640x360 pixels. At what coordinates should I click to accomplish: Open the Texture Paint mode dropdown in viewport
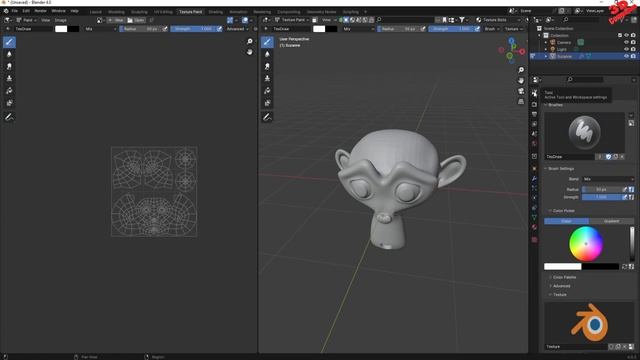click(x=293, y=20)
